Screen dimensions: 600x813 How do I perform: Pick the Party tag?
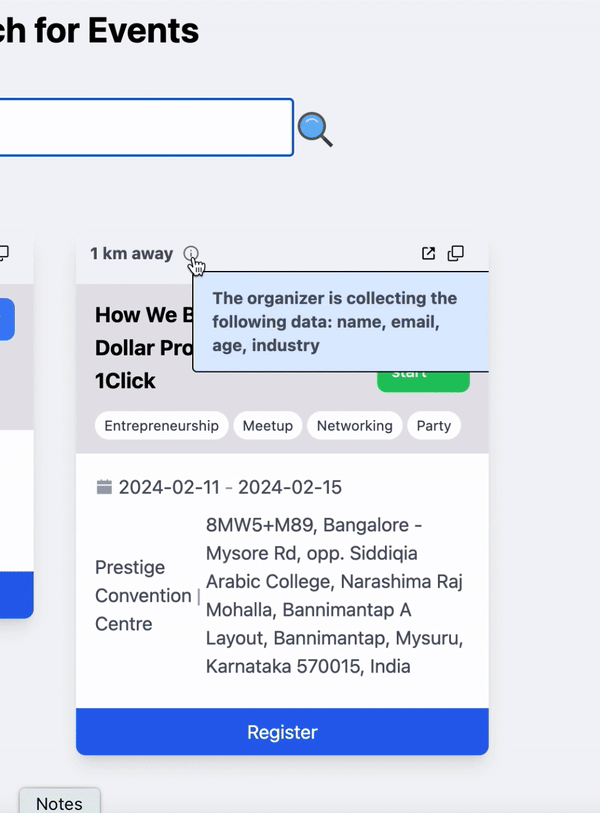pos(433,426)
